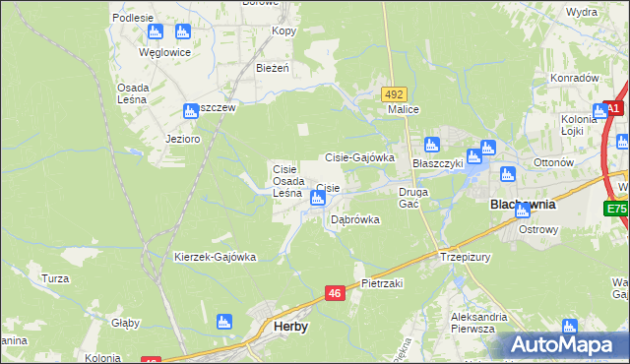Viewport: 630px width, 364px height.
Task: Click the Cisie Osada Leśna label
Action: 287,181
